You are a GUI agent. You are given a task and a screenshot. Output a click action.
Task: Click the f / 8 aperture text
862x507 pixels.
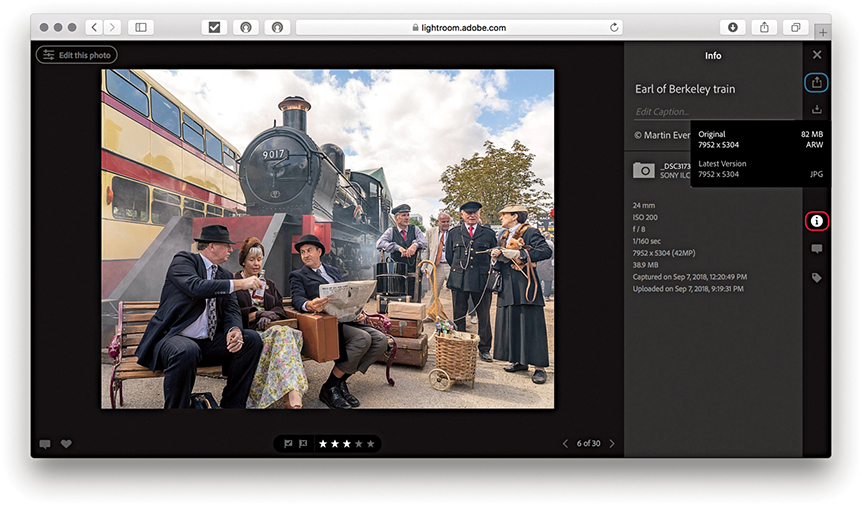point(639,229)
